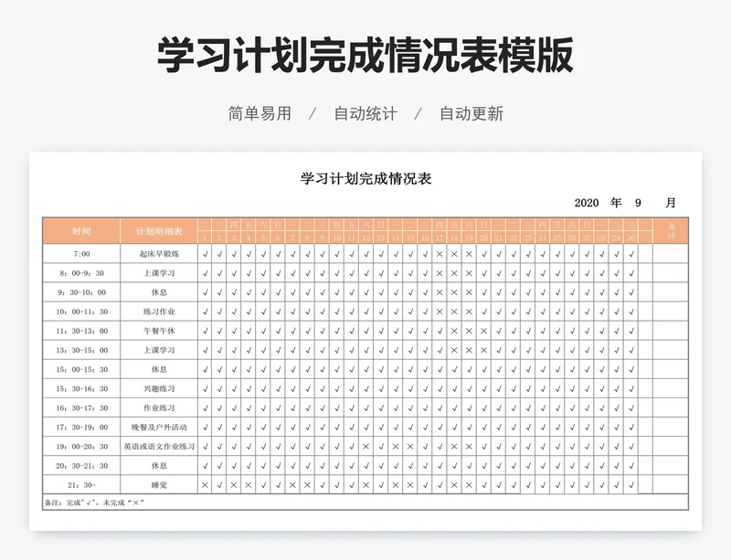Screen dimensions: 731x560
Task: Click 休息 in the 20:30-21:30 row
Action: click(x=159, y=466)
